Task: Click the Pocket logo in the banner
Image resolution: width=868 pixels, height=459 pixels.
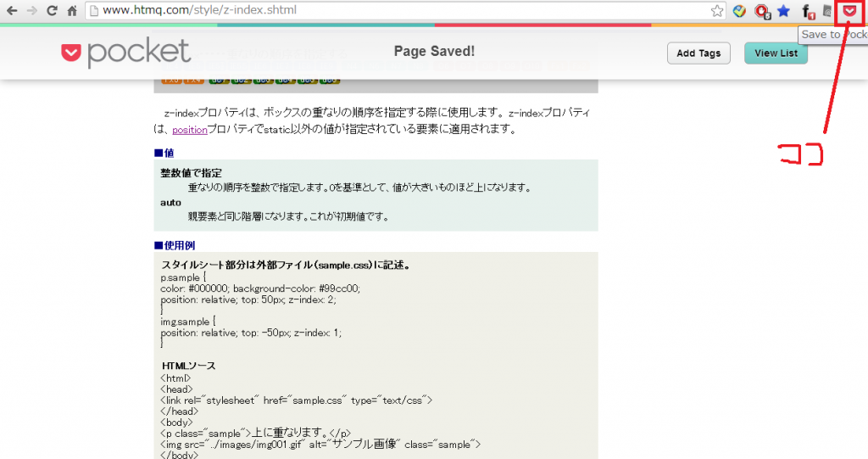Action: [x=125, y=53]
